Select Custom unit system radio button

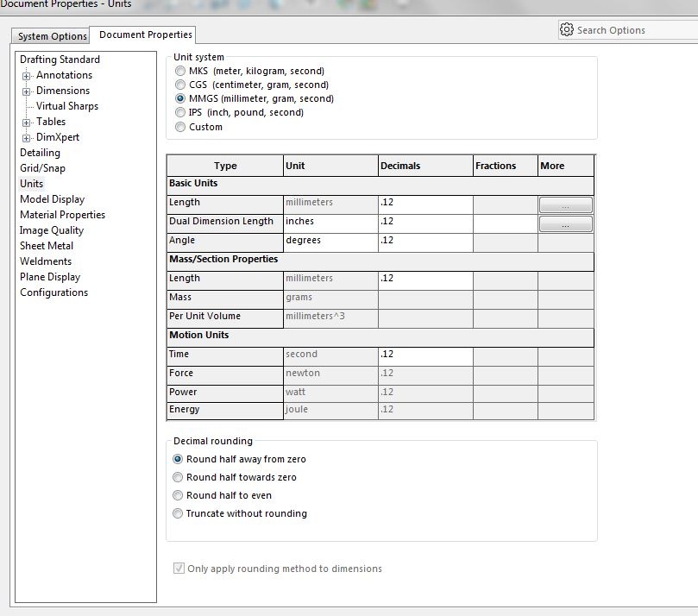180,127
